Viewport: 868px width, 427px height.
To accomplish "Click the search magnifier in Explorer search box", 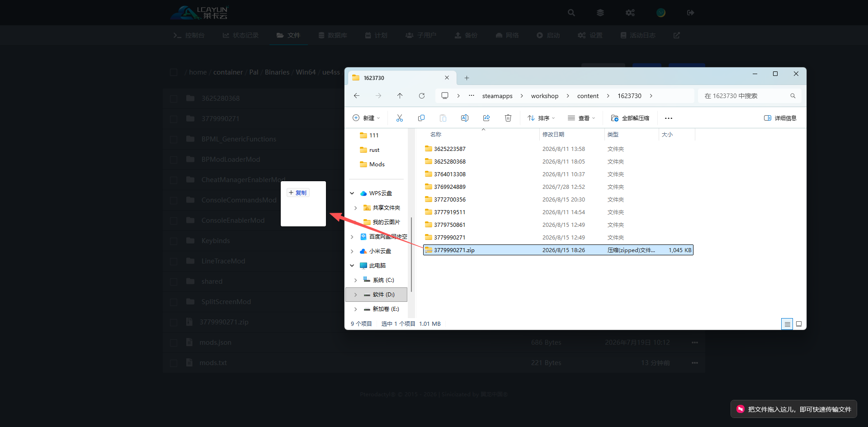I will coord(793,96).
